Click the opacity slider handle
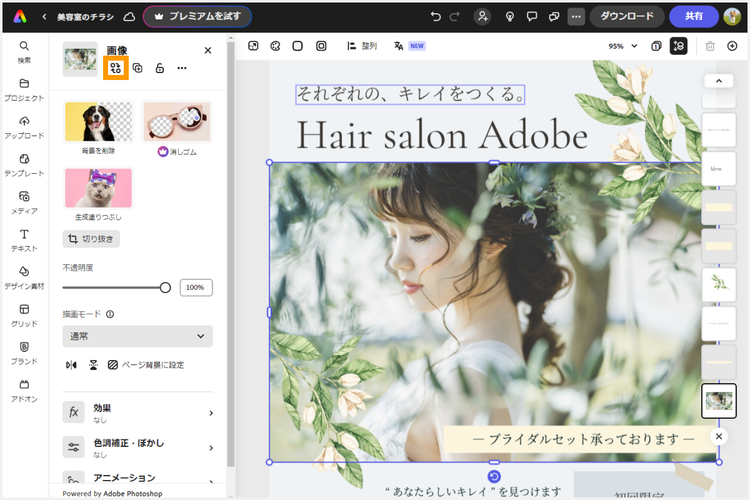 [165, 288]
